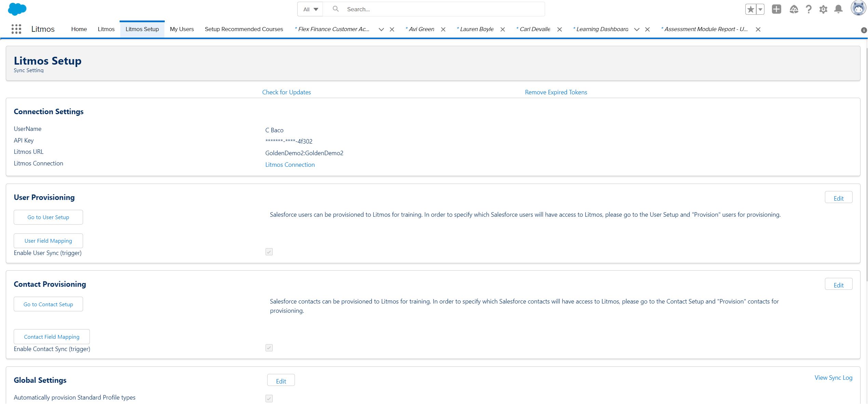Open the Setup gear icon
Screen dimensions: 868x404
click(x=823, y=9)
